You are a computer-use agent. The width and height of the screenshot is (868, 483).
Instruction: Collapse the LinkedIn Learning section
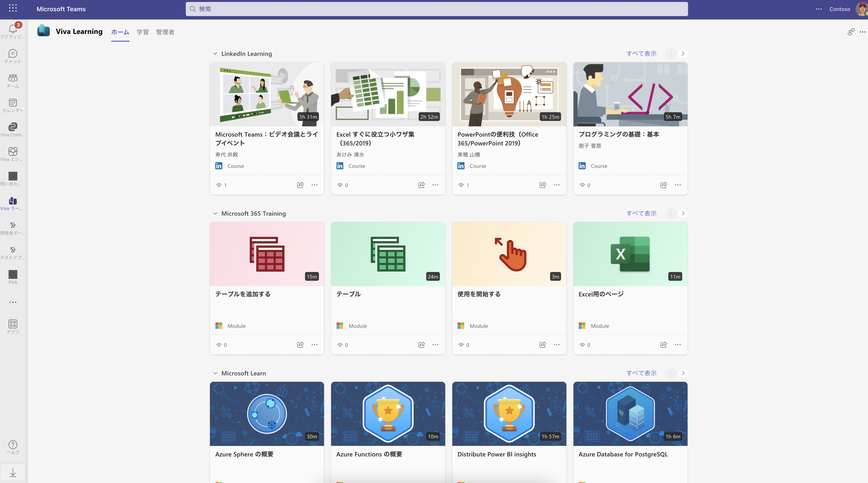(x=215, y=54)
